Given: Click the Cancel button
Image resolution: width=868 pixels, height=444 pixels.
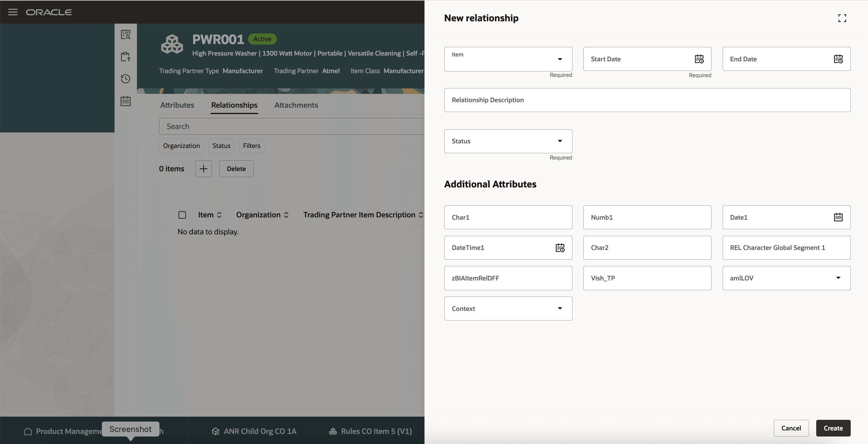Looking at the screenshot, I should pyautogui.click(x=791, y=428).
